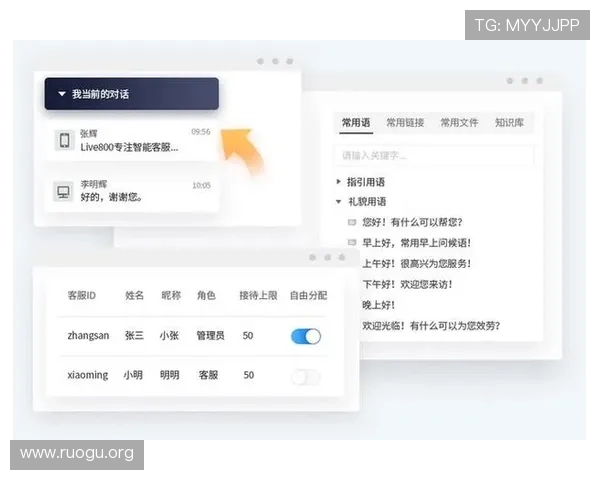
Task: Click the mobile phone icon beside 张辉
Action: pyautogui.click(x=65, y=140)
